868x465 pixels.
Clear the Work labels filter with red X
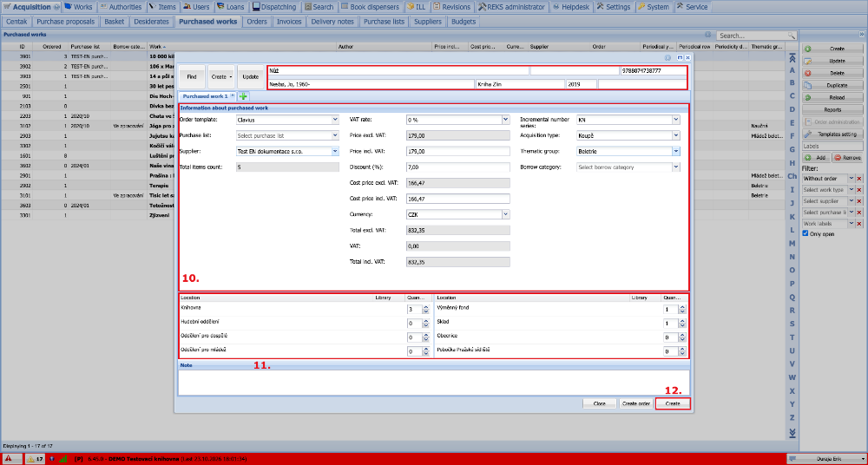click(859, 224)
